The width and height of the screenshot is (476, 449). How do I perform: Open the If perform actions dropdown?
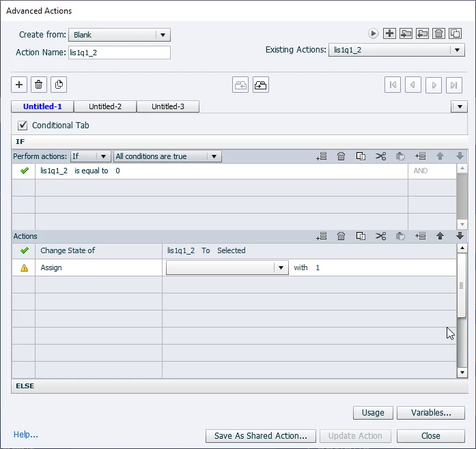pyautogui.click(x=90, y=156)
